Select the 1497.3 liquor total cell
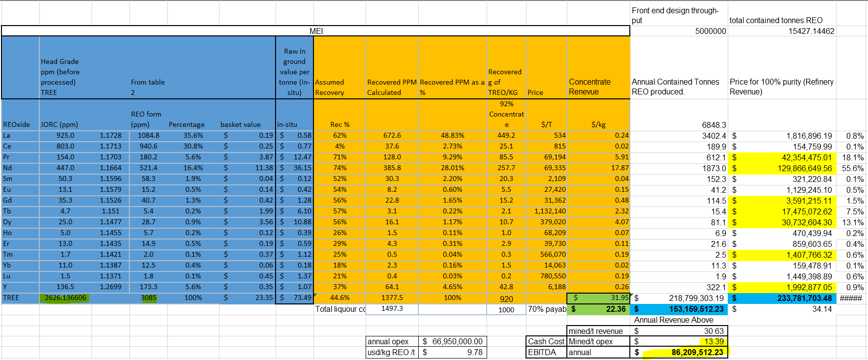 [x=392, y=308]
